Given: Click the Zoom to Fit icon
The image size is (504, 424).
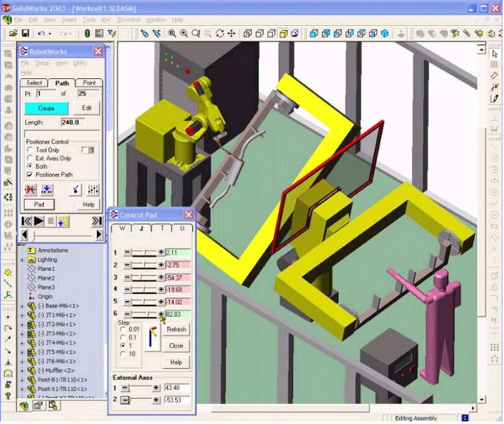Looking at the screenshot, I should click(x=172, y=33).
